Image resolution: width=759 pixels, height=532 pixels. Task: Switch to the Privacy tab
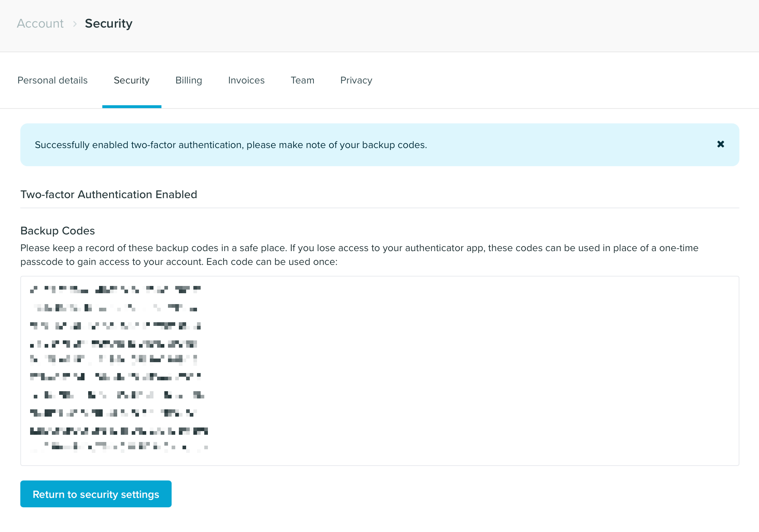pos(356,80)
